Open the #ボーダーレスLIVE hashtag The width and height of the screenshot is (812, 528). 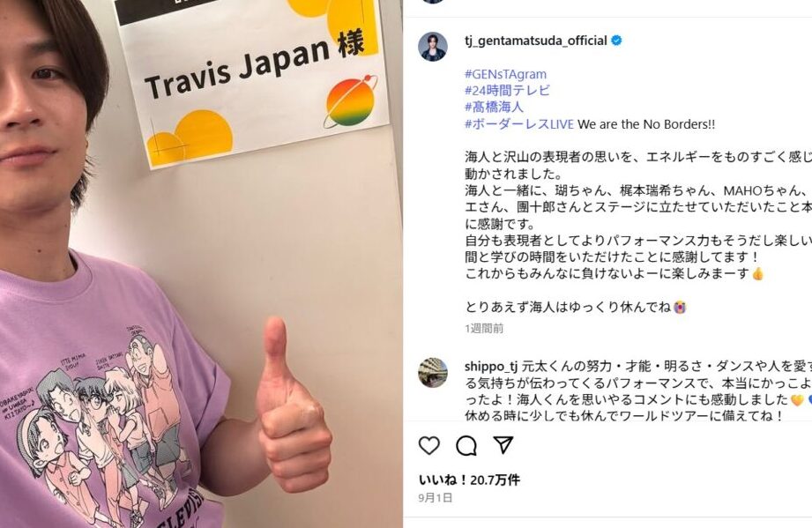[x=519, y=124]
